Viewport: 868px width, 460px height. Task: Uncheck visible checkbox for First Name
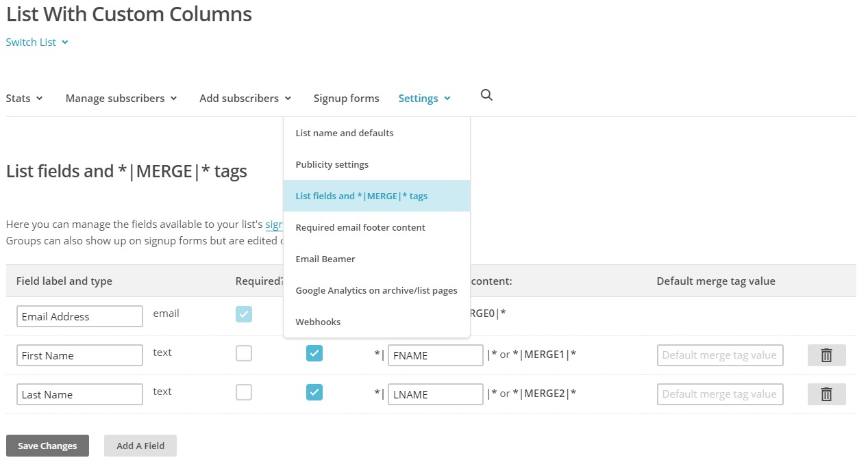coord(314,353)
